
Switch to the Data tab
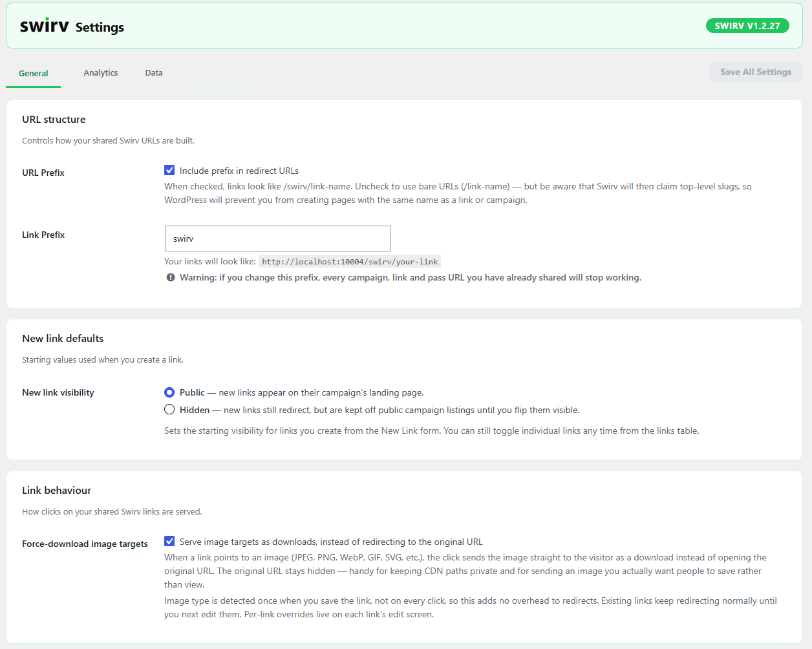[154, 72]
